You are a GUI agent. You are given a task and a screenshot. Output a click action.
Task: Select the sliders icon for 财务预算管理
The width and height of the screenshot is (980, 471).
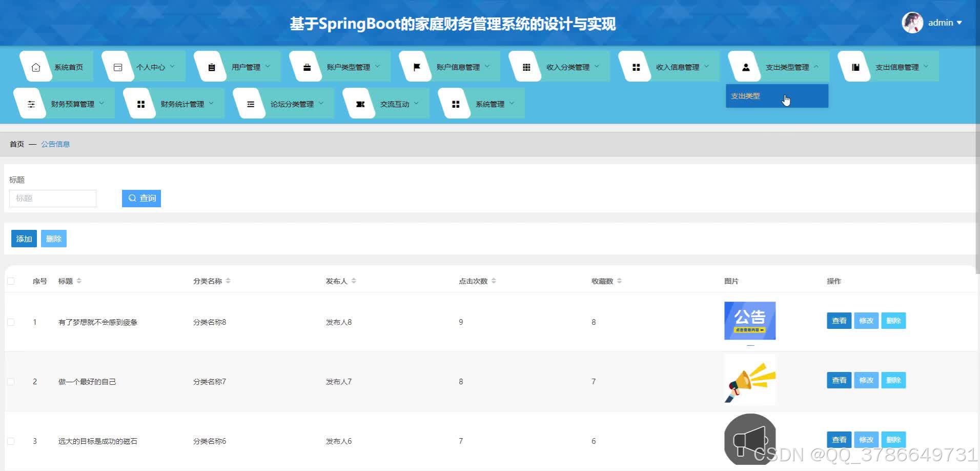(31, 103)
